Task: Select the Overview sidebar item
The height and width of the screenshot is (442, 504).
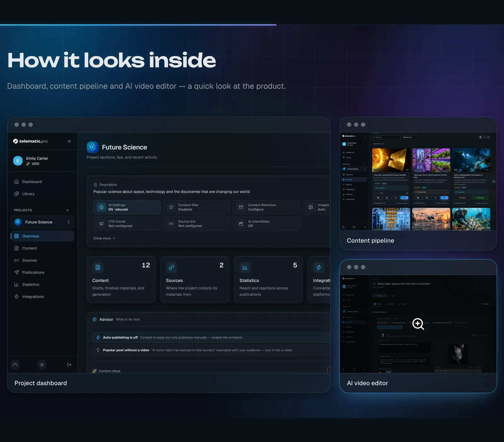Action: pos(42,236)
